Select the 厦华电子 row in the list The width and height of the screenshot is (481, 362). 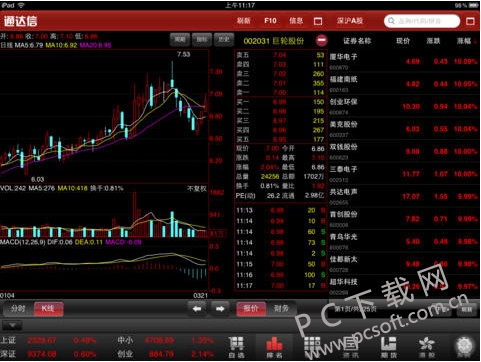404,61
